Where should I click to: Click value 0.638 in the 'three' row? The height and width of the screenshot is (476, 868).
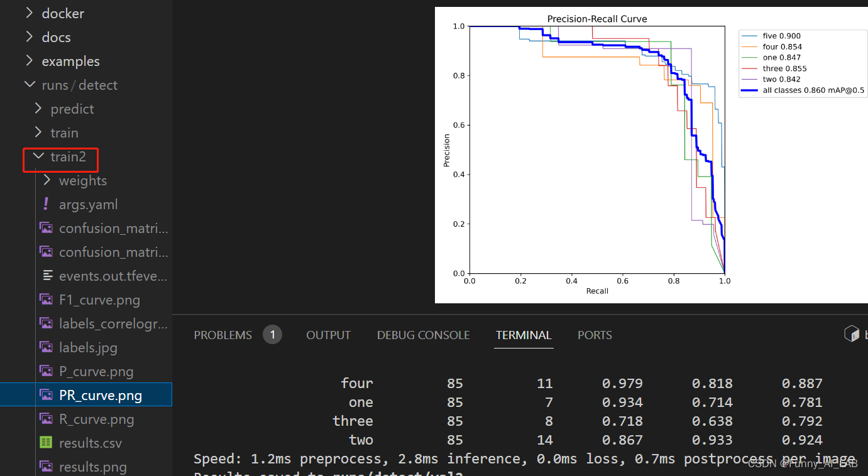pos(712,421)
